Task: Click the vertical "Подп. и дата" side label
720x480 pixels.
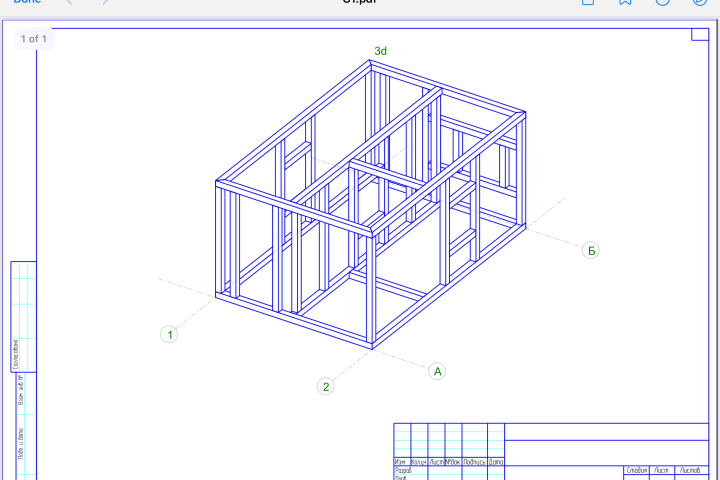Action: [x=20, y=444]
